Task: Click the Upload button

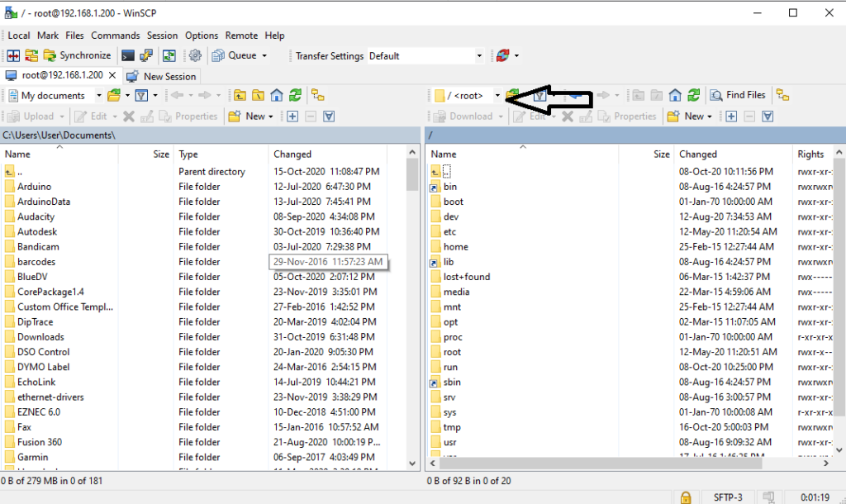Action: pyautogui.click(x=32, y=116)
